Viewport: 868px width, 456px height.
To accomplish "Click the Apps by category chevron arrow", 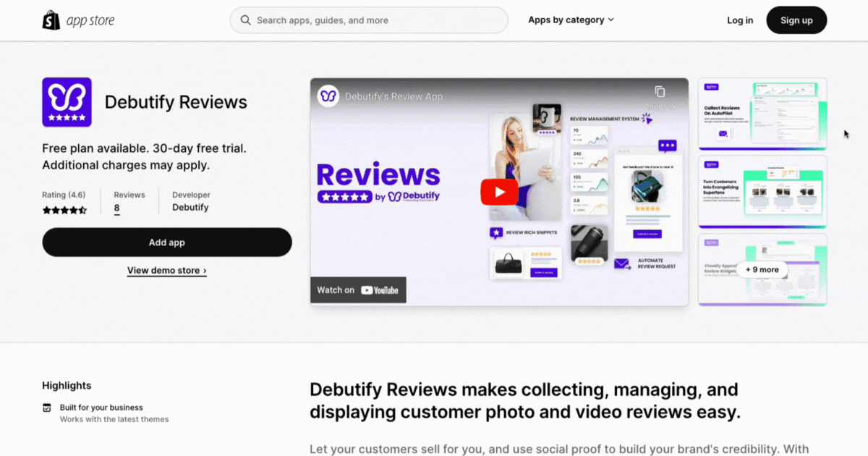I will tap(611, 20).
